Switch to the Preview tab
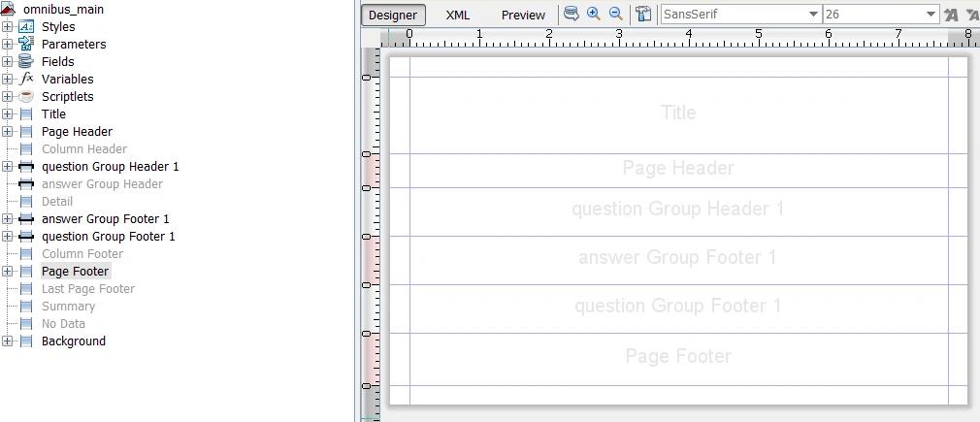Viewport: 980px width, 422px height. click(523, 15)
